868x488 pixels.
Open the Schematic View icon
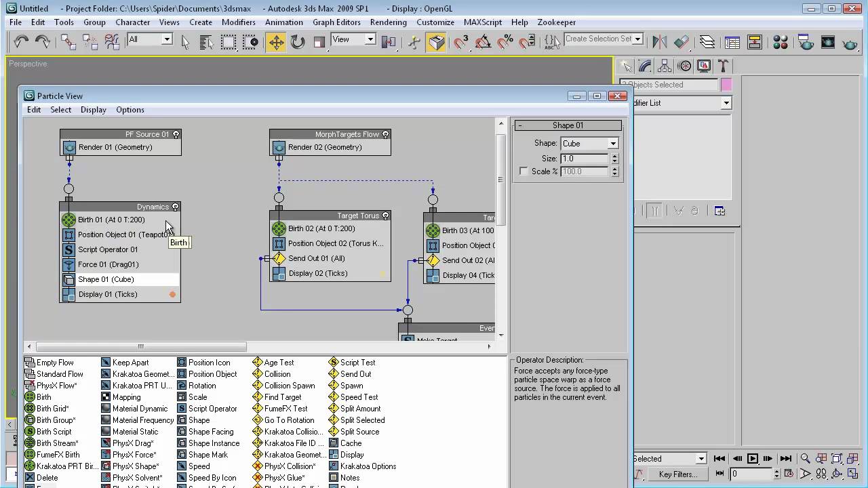click(x=755, y=42)
